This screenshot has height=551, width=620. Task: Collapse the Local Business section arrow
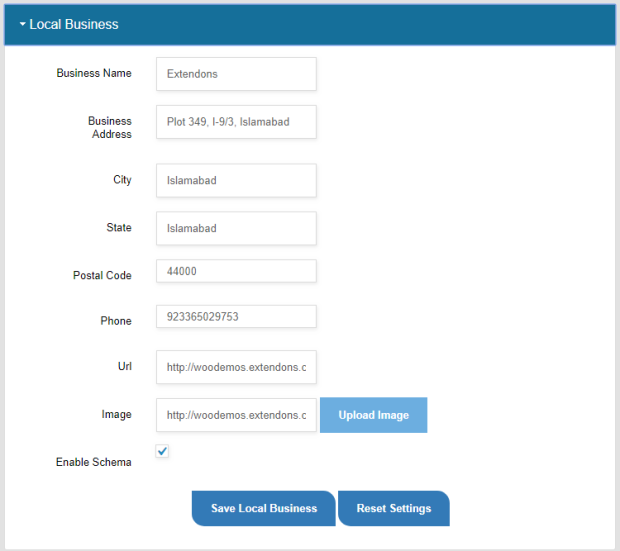(x=22, y=24)
